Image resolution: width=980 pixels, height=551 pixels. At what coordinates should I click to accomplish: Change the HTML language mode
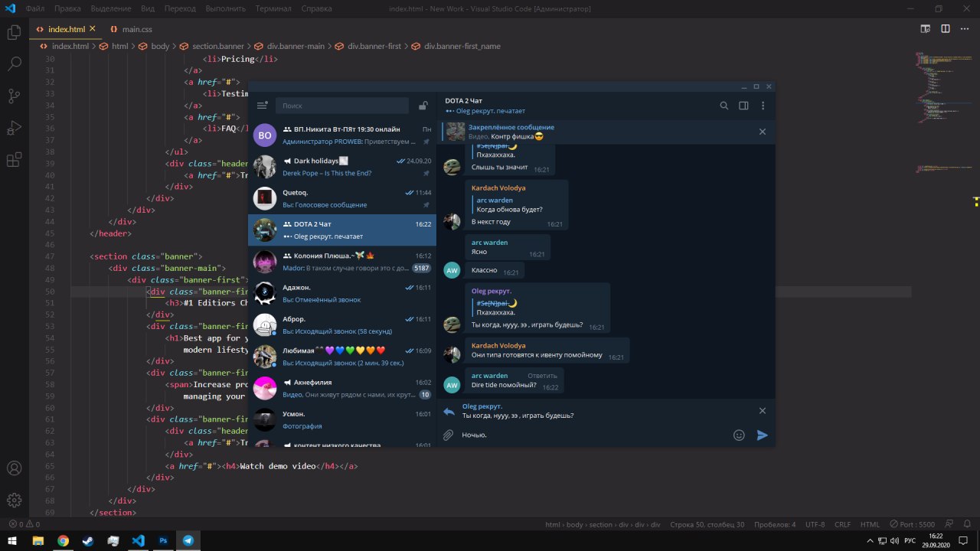870,524
